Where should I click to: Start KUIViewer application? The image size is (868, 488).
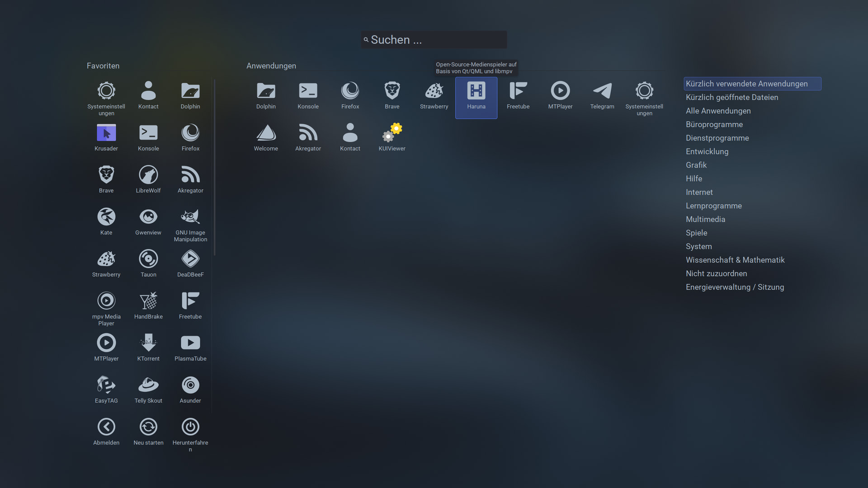(x=392, y=137)
